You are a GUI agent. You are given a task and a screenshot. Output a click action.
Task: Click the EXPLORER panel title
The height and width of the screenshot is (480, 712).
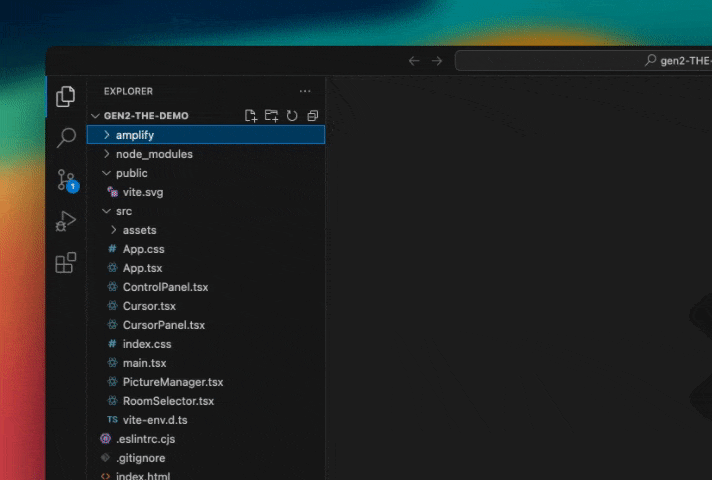tap(129, 91)
